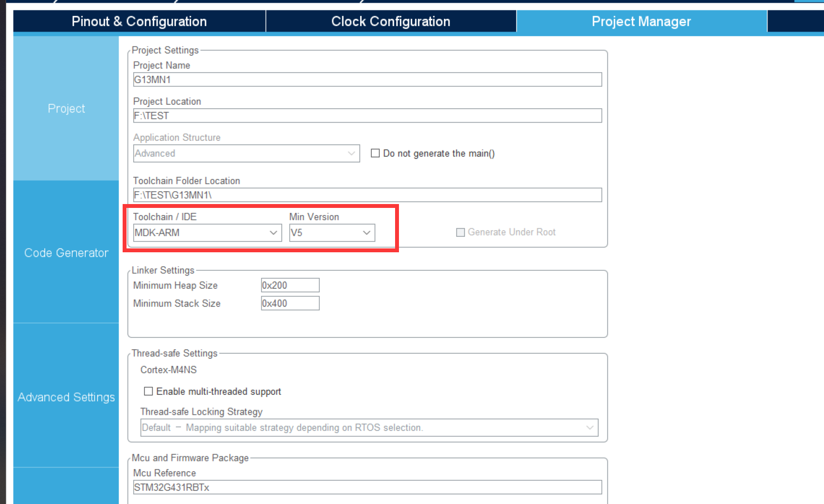Click the Min Version label
The image size is (824, 504).
coord(314,217)
